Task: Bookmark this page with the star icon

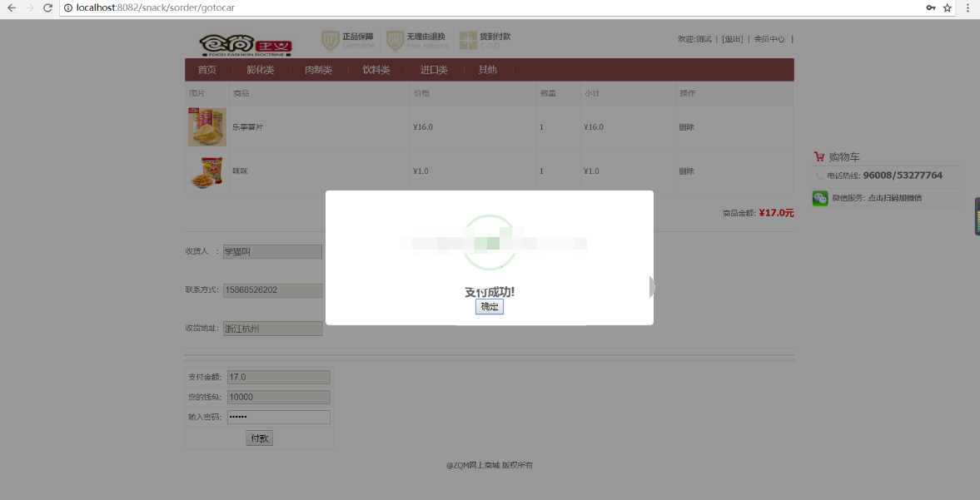Action: 948,8
